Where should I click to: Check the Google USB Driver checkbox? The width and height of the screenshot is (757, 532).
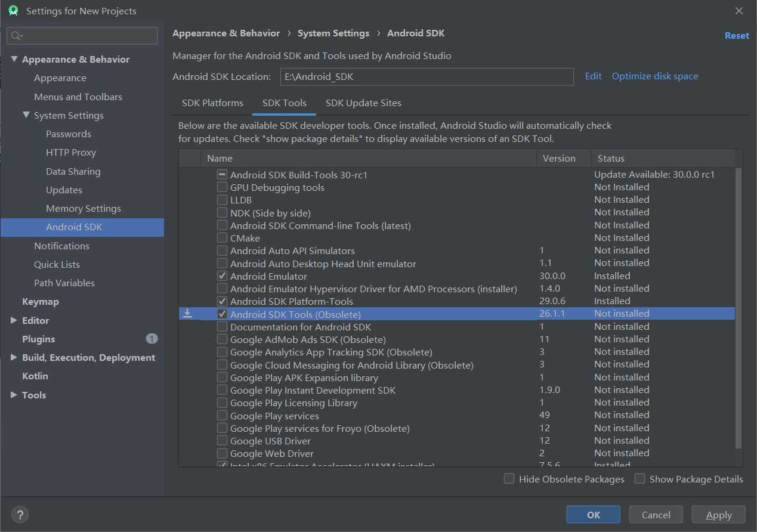click(x=222, y=441)
